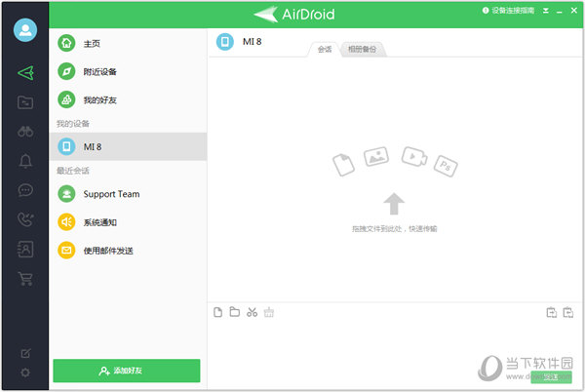
Task: Switch to the 会话 conversation tab
Action: (x=325, y=49)
